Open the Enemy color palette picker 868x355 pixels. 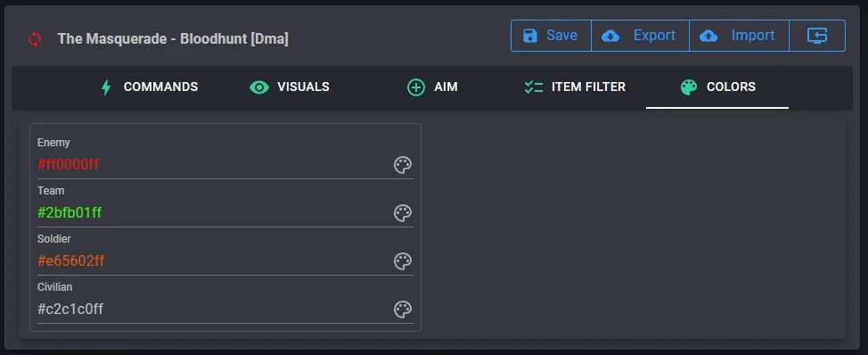coord(403,164)
